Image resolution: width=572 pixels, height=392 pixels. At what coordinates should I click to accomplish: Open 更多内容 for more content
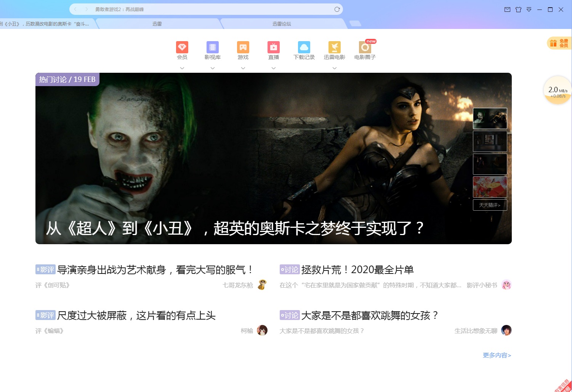[x=496, y=355]
